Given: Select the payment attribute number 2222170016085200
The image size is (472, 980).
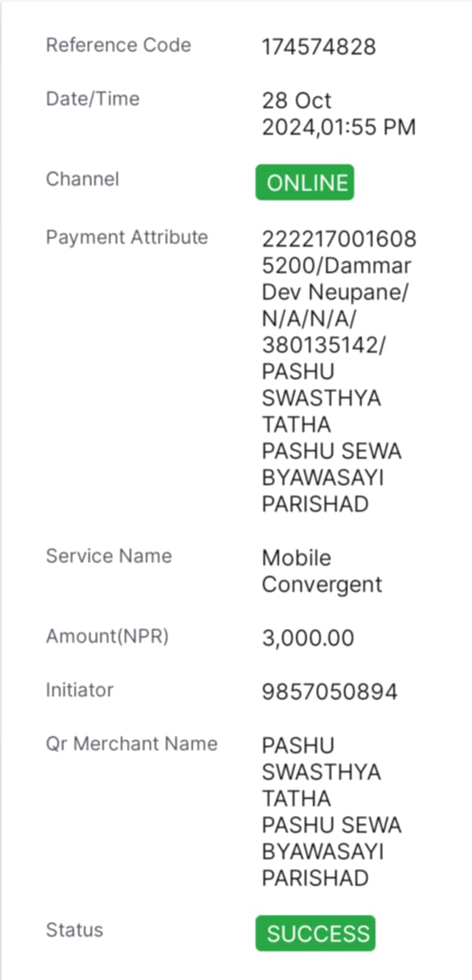Looking at the screenshot, I should point(339,253).
